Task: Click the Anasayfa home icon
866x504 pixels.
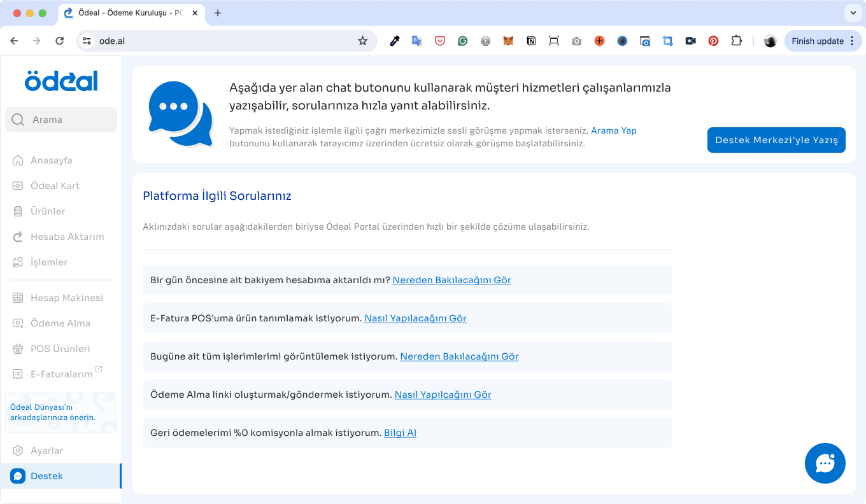Action: coord(18,160)
